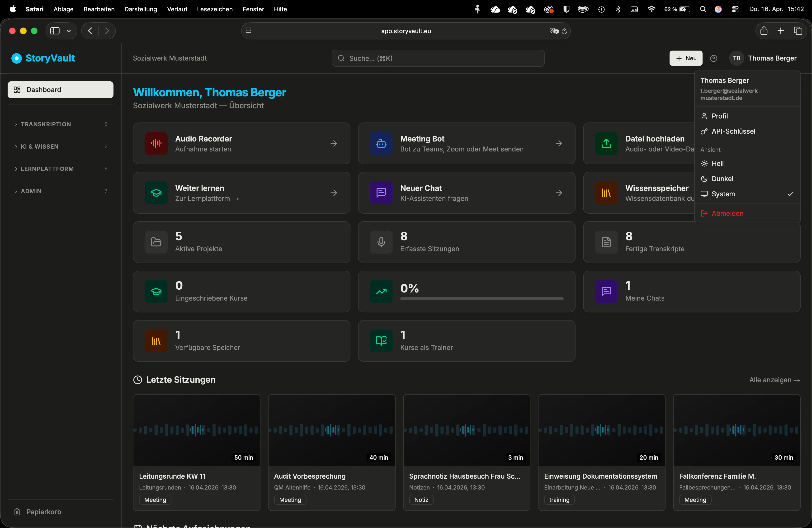Click Sozialwerk Musterstadt organization name in header
The image size is (812, 528).
[x=170, y=58]
